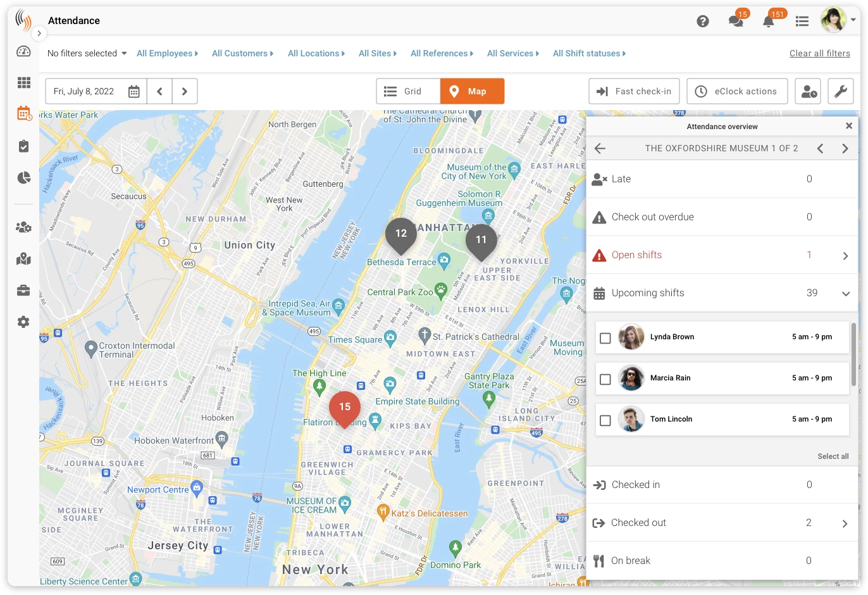Screen dimensions: 868x595
Task: Collapse the Upcoming shifts section
Action: (x=845, y=293)
